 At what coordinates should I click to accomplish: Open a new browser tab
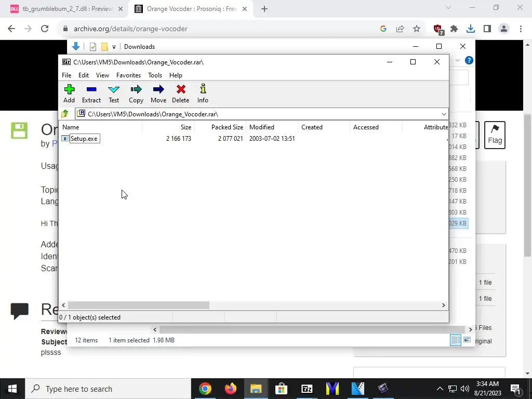click(264, 9)
